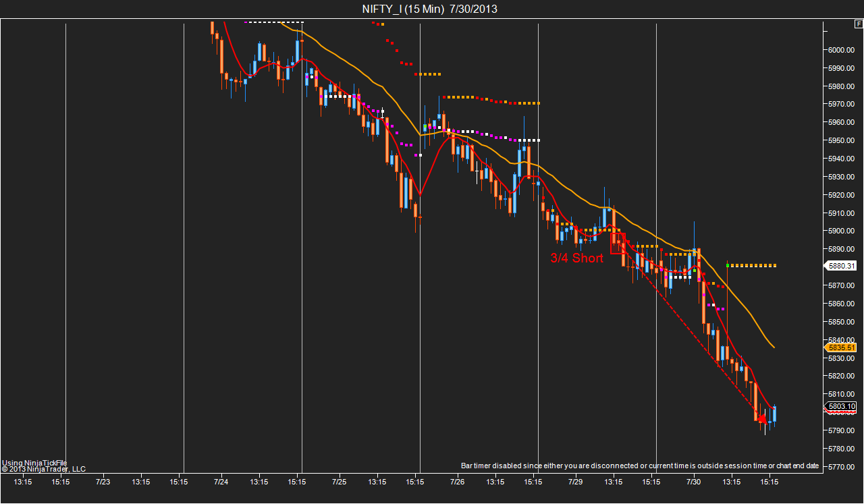Select the 5960.00 level on price scale

tap(842, 123)
